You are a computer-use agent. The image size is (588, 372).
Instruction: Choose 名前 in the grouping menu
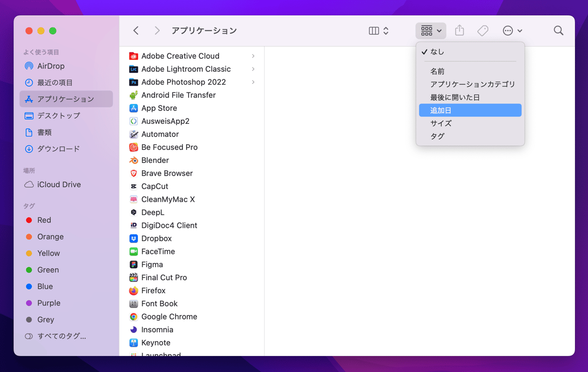[470, 71]
